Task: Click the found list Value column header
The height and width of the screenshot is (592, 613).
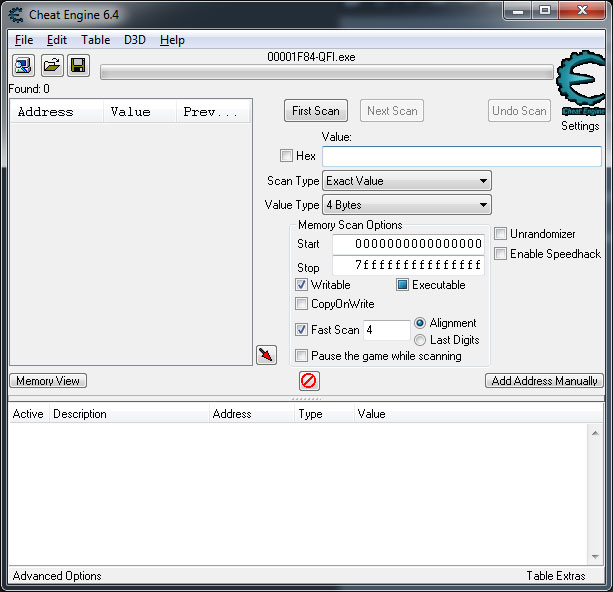Action: [140, 112]
